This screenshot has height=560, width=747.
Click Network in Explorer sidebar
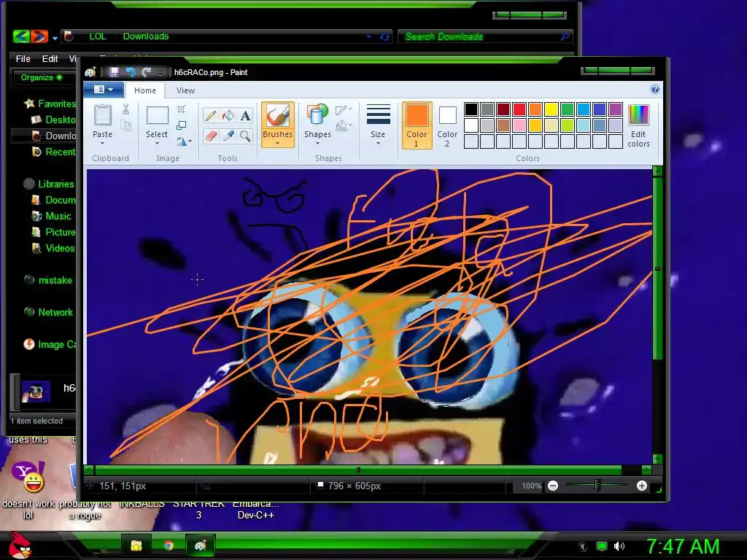point(48,312)
